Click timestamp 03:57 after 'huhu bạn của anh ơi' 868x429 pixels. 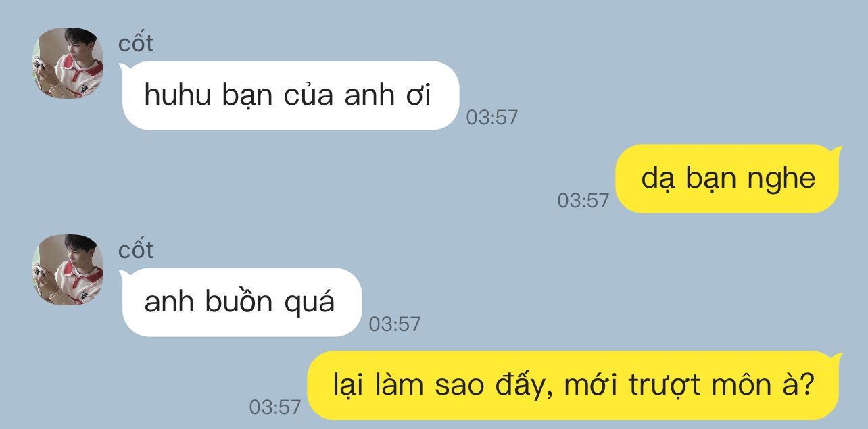click(x=492, y=118)
